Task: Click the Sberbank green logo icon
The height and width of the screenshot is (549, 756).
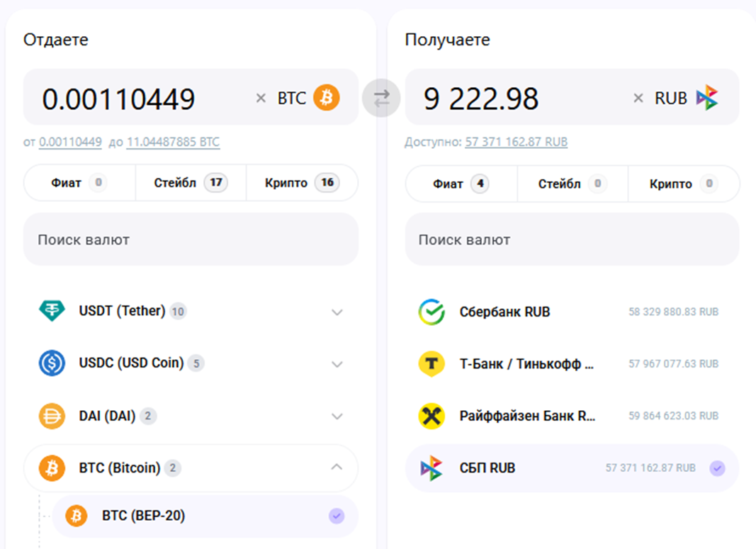Action: pos(431,312)
